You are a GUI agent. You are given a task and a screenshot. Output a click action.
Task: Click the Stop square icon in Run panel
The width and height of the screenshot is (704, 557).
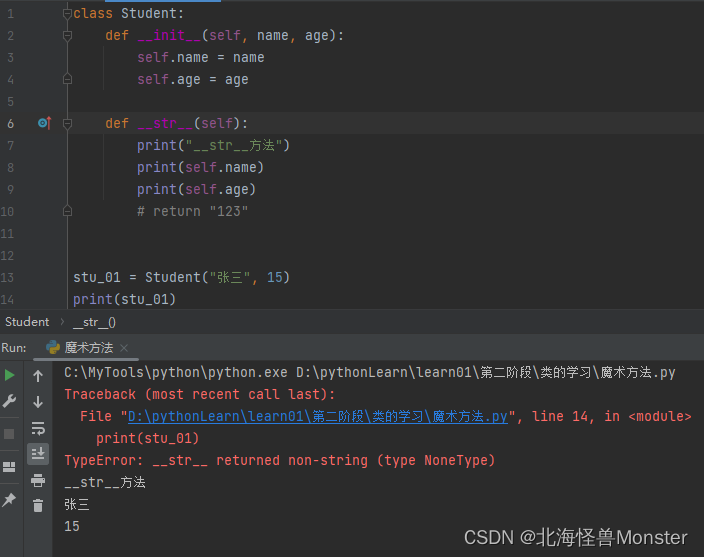(x=9, y=434)
